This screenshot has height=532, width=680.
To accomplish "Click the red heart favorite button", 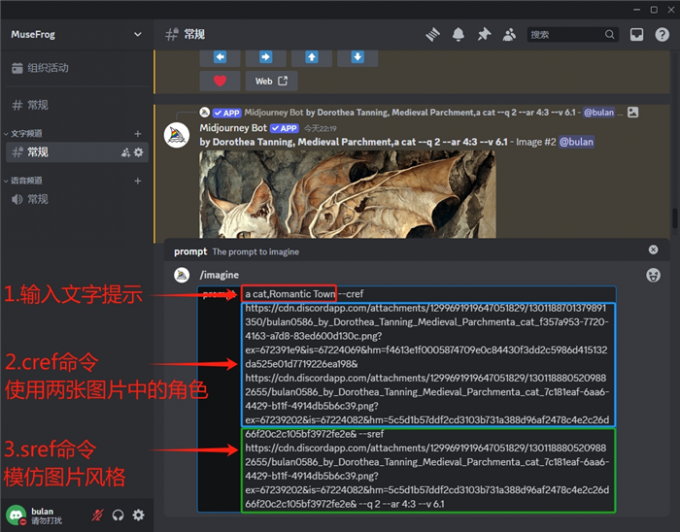I will 220,81.
